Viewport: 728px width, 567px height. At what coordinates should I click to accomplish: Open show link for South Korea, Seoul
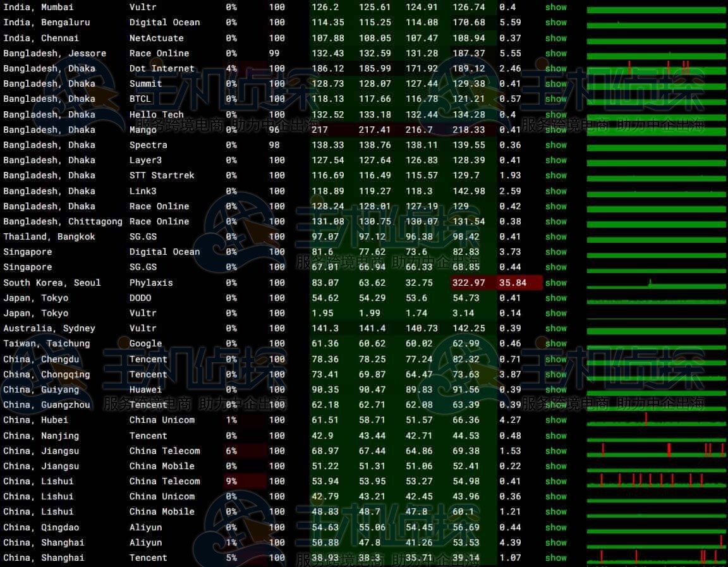pyautogui.click(x=555, y=283)
